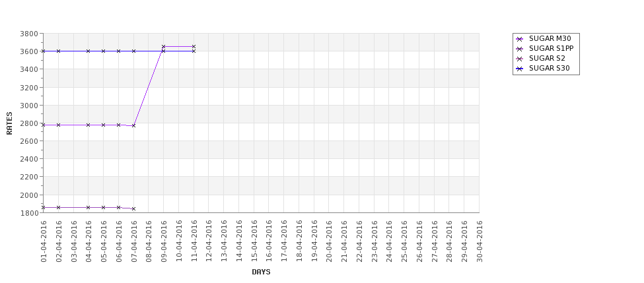Click the 22-04-2016 date label

click(359, 241)
